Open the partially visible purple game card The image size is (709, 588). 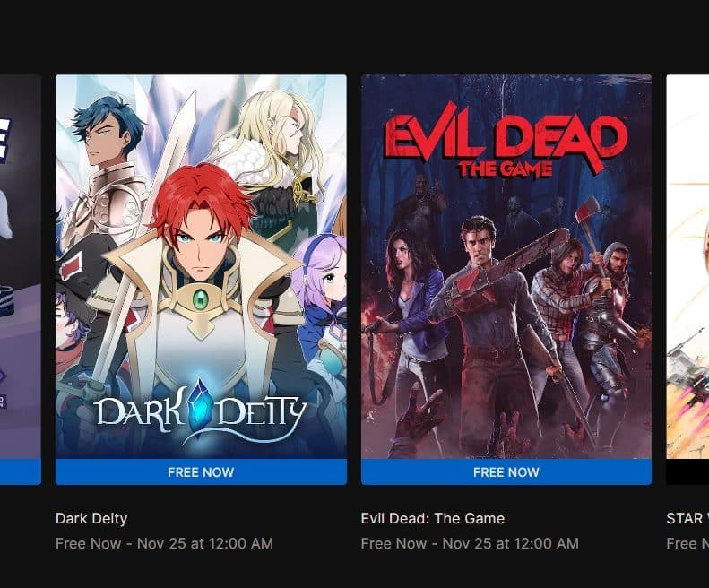[x=21, y=267]
